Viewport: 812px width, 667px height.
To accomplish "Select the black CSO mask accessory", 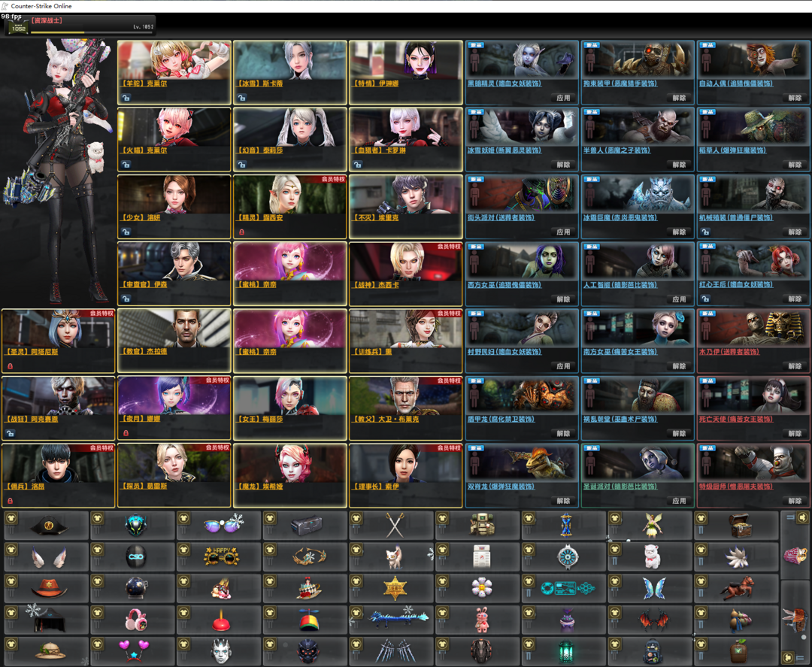I will pos(136,557).
